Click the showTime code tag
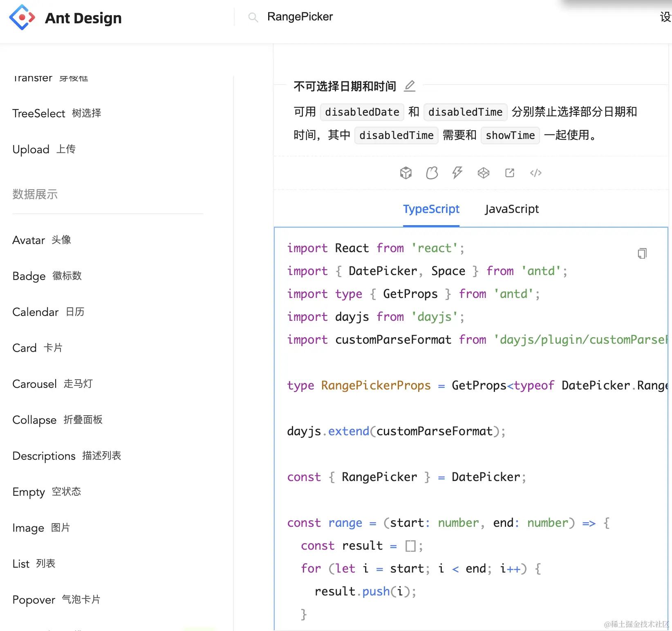The image size is (672, 631). (x=510, y=135)
